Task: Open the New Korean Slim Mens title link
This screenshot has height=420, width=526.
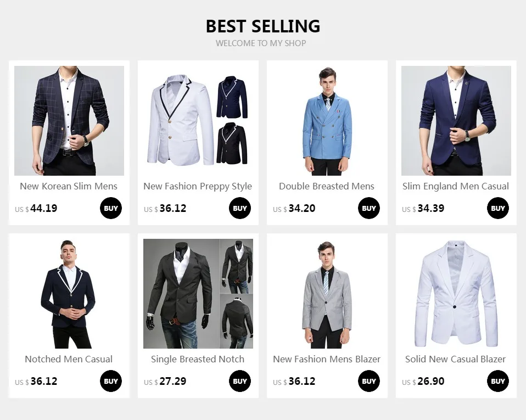Action: point(69,186)
